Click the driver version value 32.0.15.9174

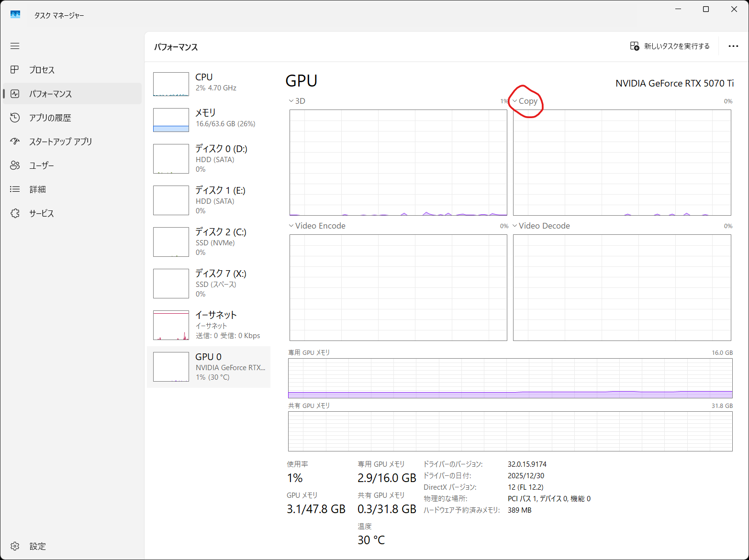tap(527, 464)
